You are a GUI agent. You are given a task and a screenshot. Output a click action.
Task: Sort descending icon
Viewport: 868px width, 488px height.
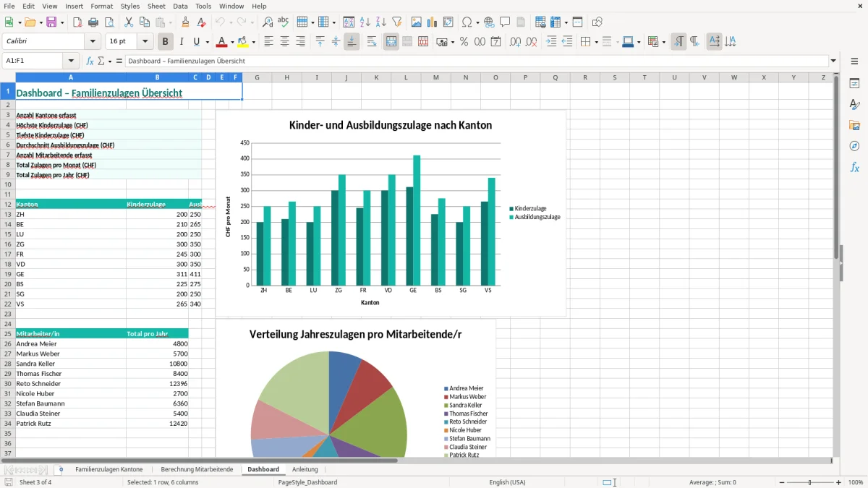380,22
